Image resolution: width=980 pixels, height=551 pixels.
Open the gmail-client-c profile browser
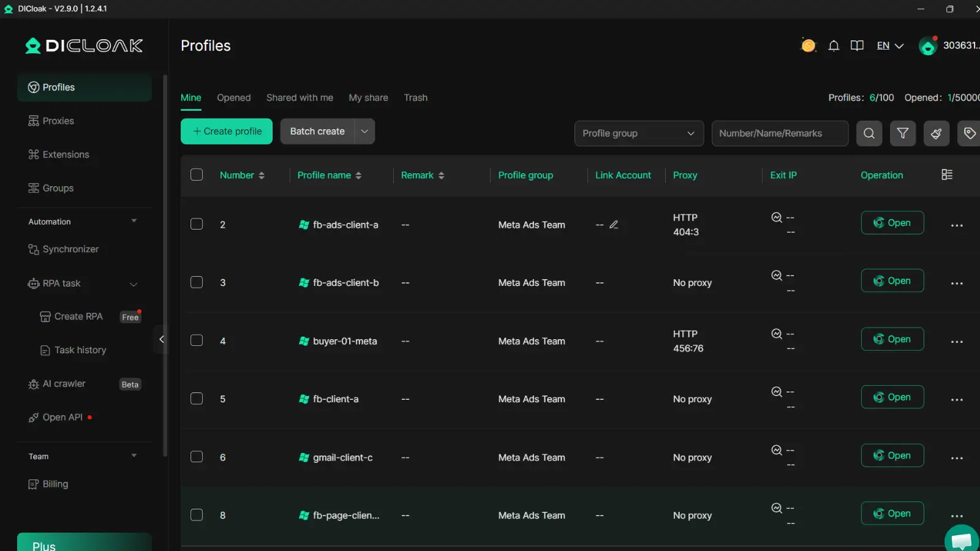892,455
